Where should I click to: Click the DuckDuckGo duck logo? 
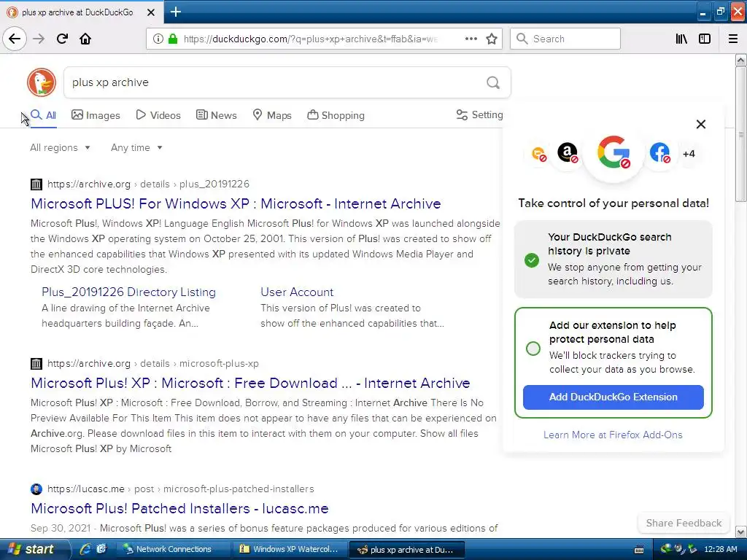(42, 82)
